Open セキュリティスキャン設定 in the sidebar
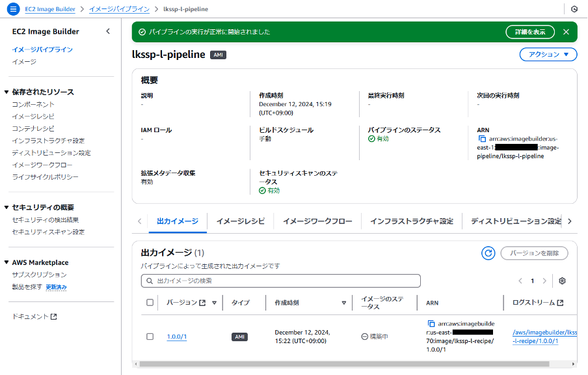The width and height of the screenshot is (588, 375). 48,232
